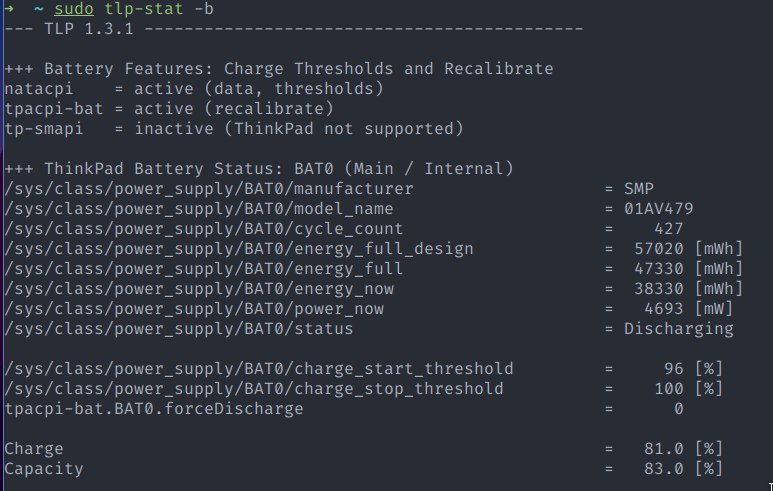Click the model name 01AV479

659,209
